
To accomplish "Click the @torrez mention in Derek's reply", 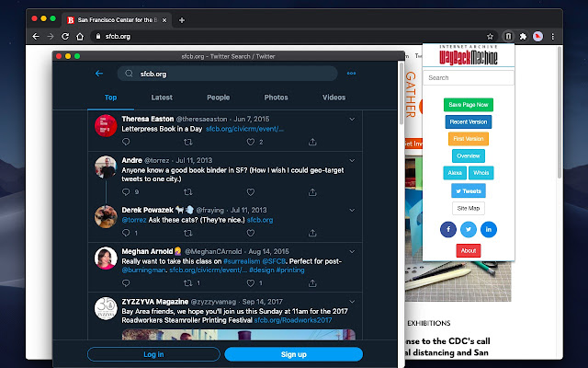I will tap(134, 220).
